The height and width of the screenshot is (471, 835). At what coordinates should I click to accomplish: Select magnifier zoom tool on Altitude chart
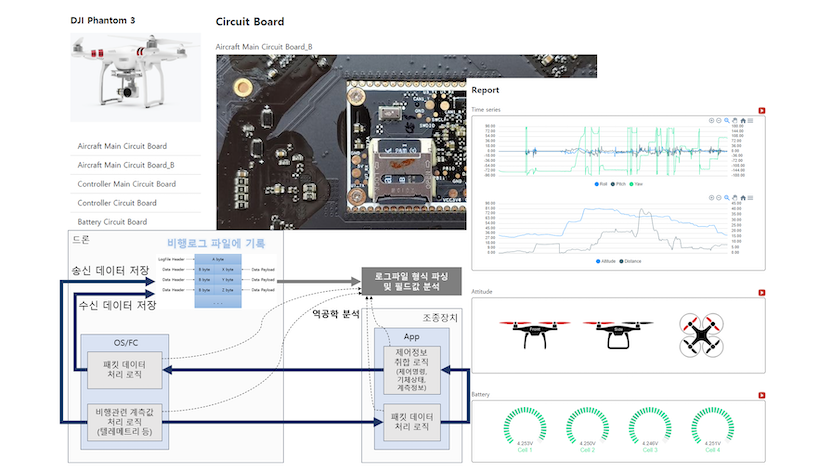tap(727, 198)
